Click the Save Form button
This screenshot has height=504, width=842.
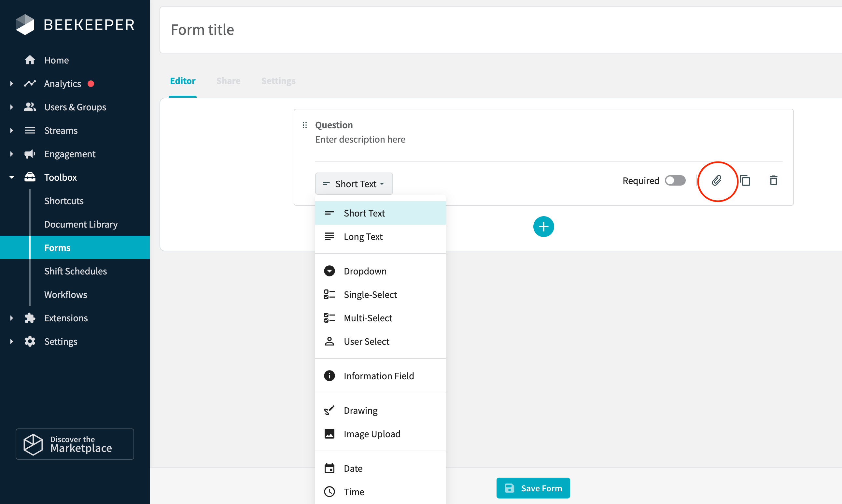click(x=533, y=488)
